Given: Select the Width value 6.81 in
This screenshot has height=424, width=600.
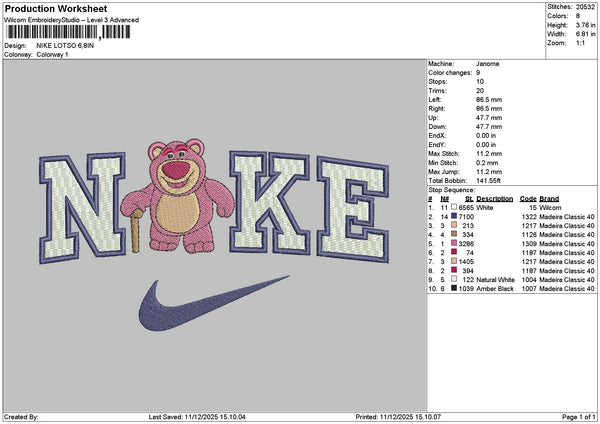Looking at the screenshot, I should click(585, 34).
